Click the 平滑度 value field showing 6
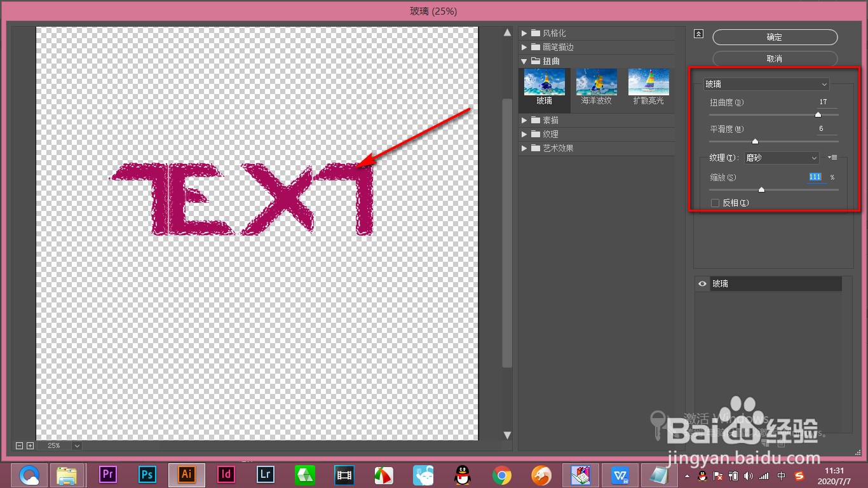The width and height of the screenshot is (868, 488). [827, 129]
